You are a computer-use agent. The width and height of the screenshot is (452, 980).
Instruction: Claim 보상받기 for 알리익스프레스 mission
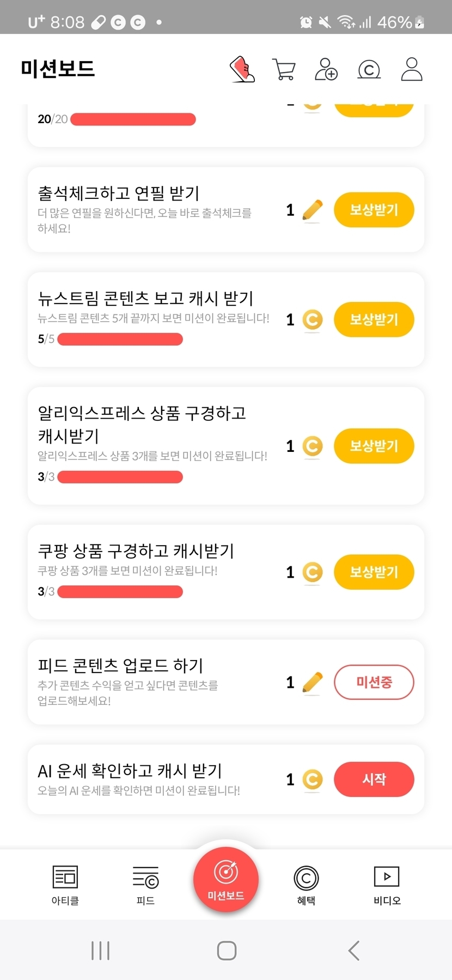(374, 446)
